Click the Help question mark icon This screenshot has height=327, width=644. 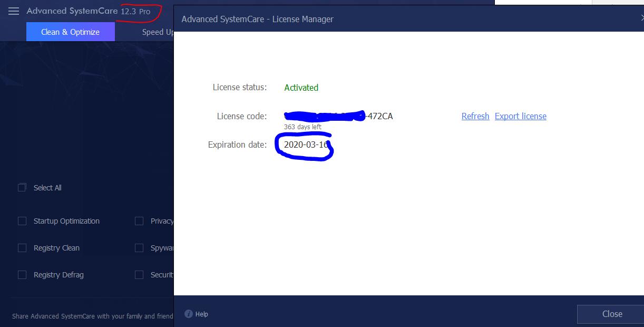coord(189,314)
